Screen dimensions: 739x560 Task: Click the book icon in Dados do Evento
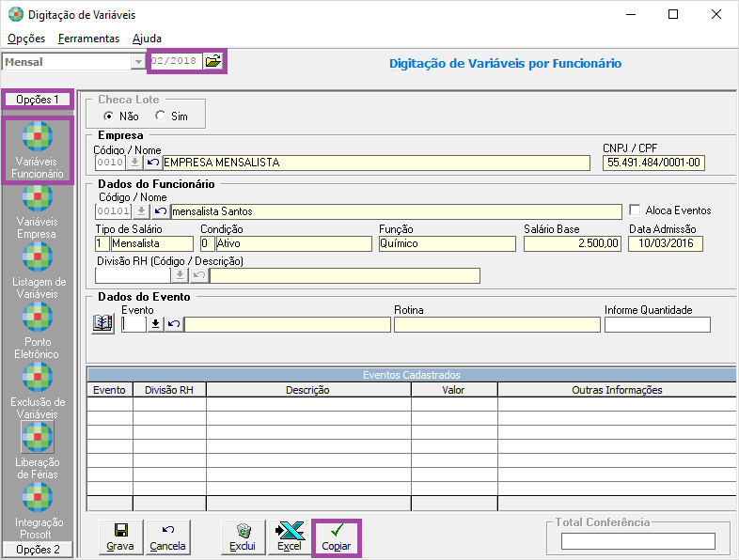coord(102,323)
